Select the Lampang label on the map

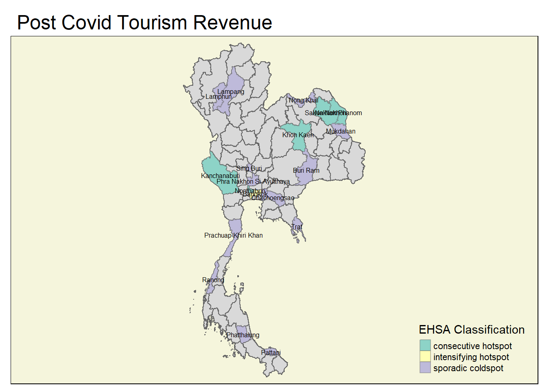click(x=231, y=91)
